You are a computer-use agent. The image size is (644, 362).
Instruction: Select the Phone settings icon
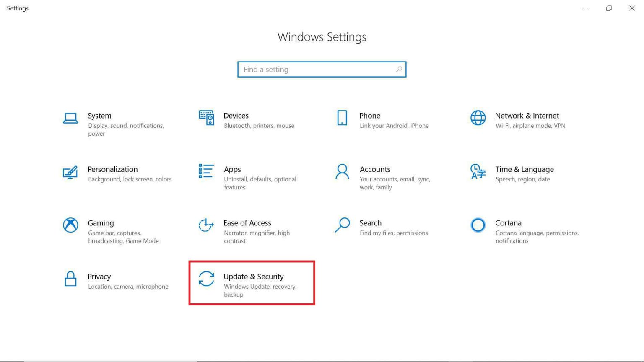pos(342,119)
